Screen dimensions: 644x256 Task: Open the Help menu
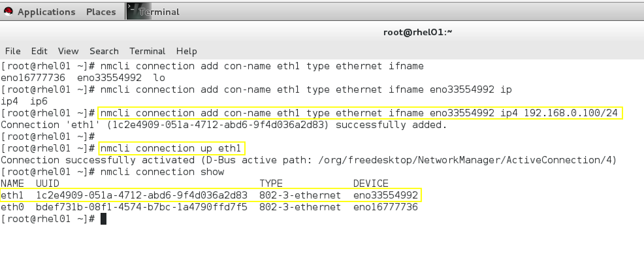pos(186,51)
